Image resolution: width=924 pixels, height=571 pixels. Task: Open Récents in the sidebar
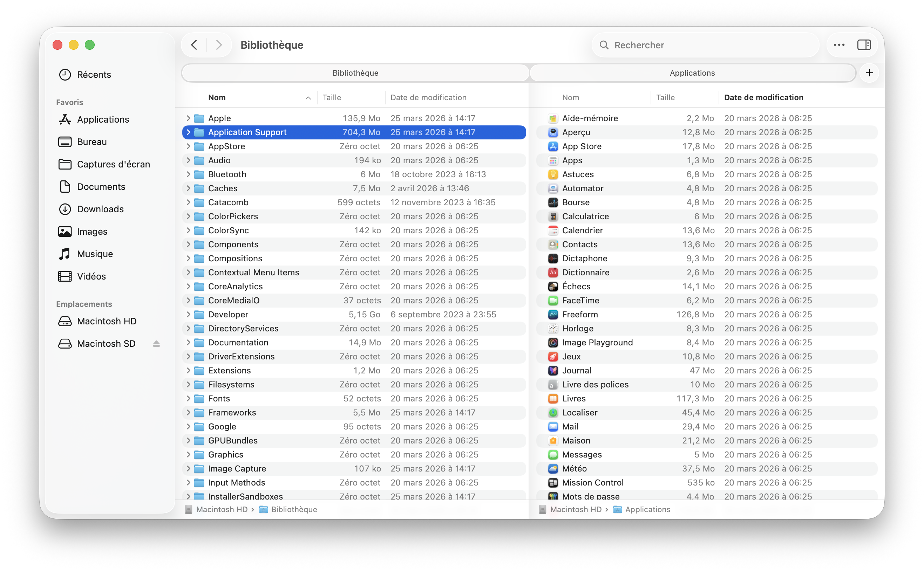coord(94,74)
